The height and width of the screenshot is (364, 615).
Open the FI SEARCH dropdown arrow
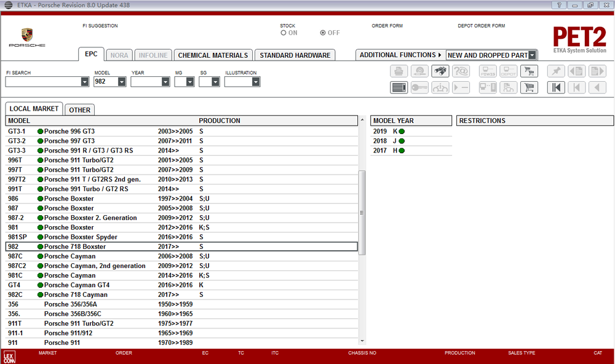(85, 82)
